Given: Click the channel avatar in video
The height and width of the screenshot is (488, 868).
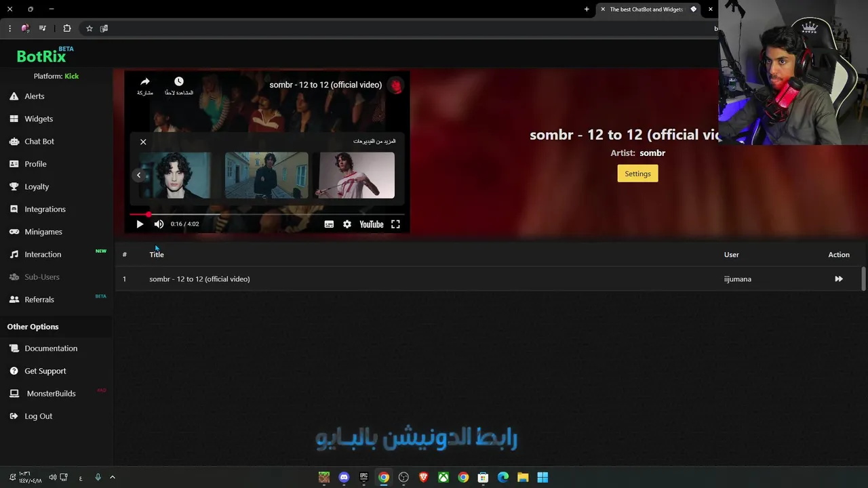Looking at the screenshot, I should click(396, 85).
